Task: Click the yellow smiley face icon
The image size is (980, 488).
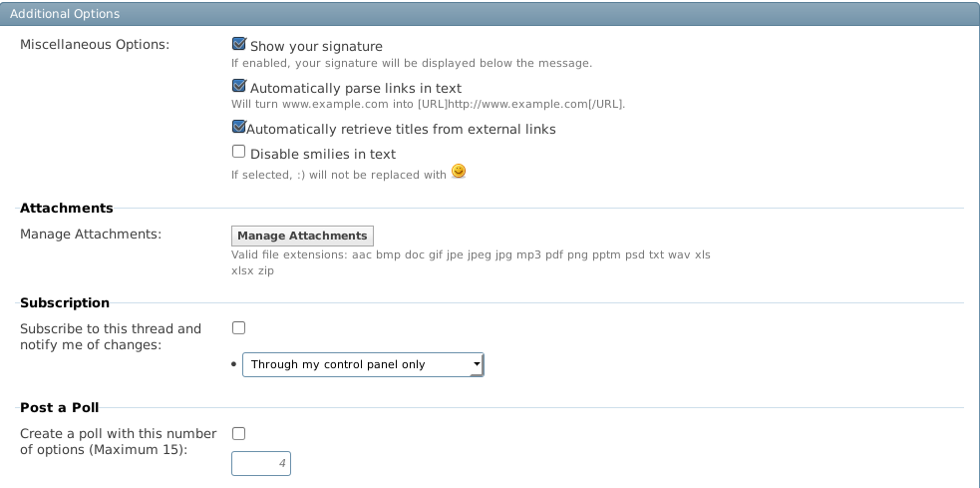Action: pos(459,171)
